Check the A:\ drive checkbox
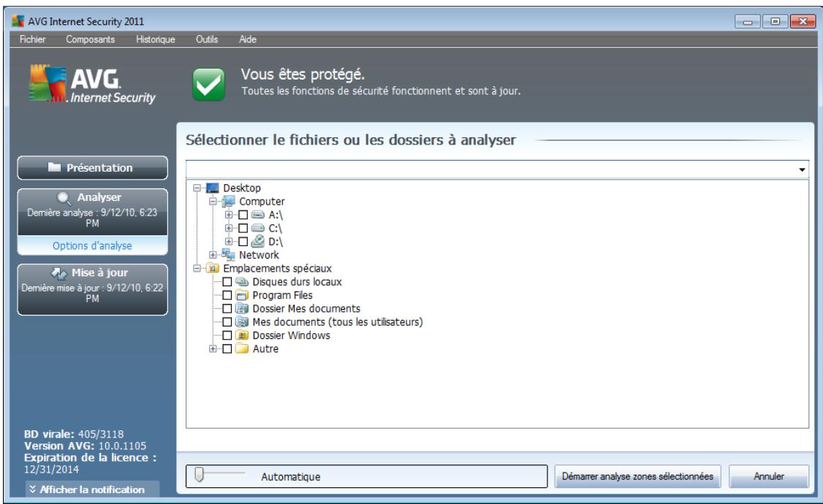823x504 pixels. pos(243,215)
